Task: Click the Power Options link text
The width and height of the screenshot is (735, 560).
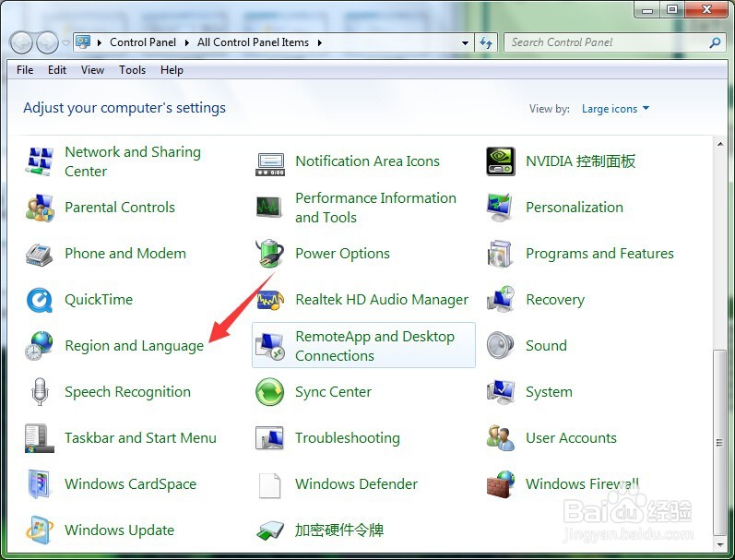Action: click(343, 254)
